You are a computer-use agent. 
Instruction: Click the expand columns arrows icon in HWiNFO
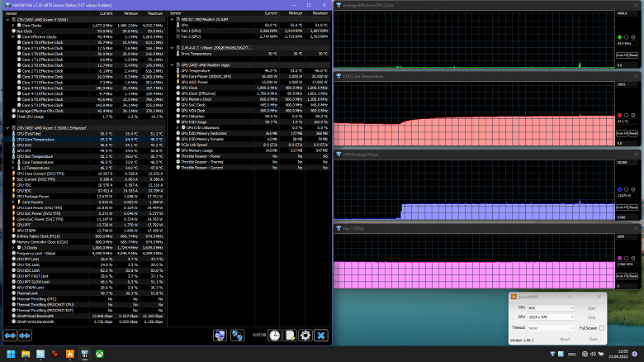[x=12, y=336]
